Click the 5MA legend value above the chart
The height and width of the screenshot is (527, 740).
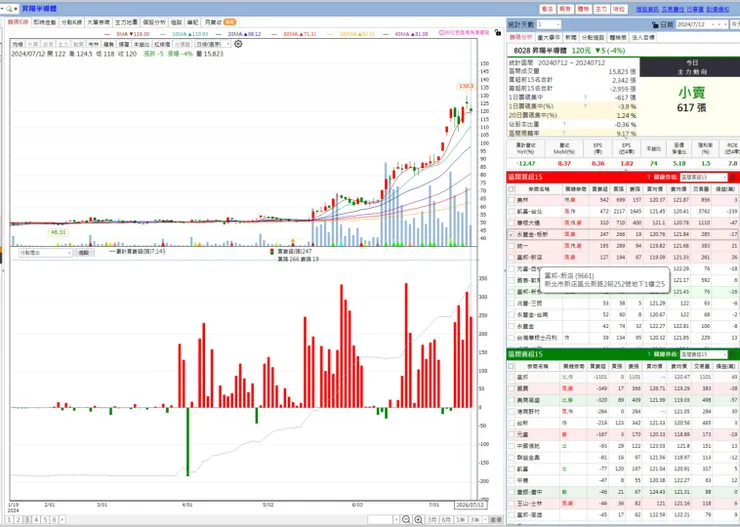click(133, 34)
